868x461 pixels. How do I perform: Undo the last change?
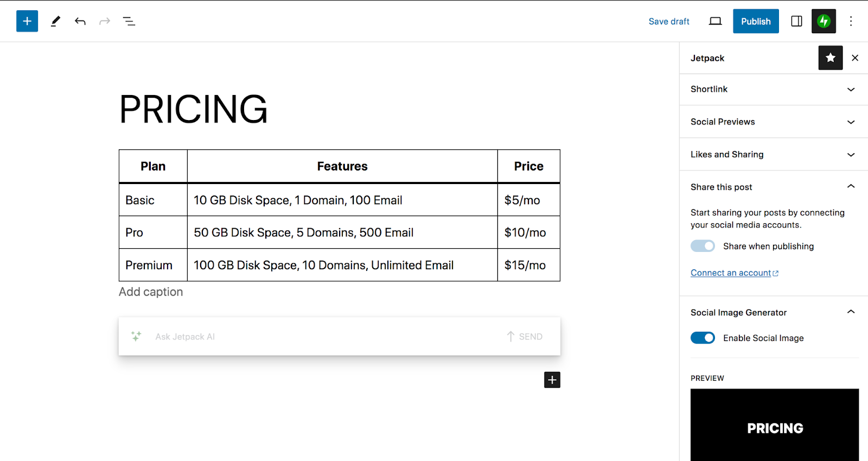[x=80, y=21]
